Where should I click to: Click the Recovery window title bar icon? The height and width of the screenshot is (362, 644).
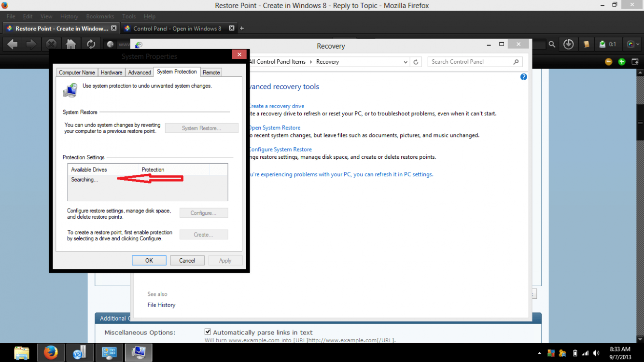pos(139,45)
